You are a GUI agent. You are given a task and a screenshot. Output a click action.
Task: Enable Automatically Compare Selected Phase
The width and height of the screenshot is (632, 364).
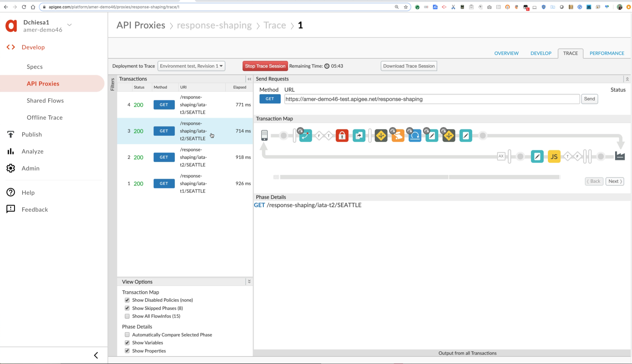(x=127, y=335)
